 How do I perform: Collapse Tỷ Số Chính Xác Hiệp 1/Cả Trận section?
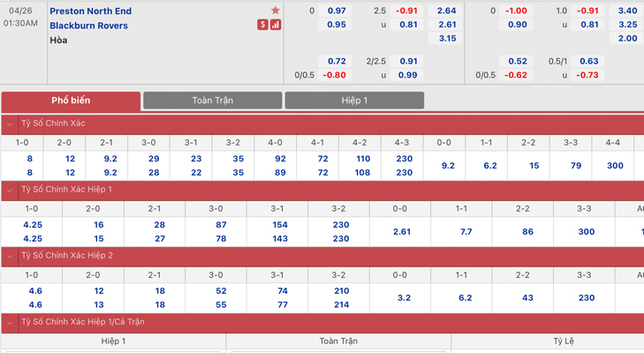[x=10, y=322]
